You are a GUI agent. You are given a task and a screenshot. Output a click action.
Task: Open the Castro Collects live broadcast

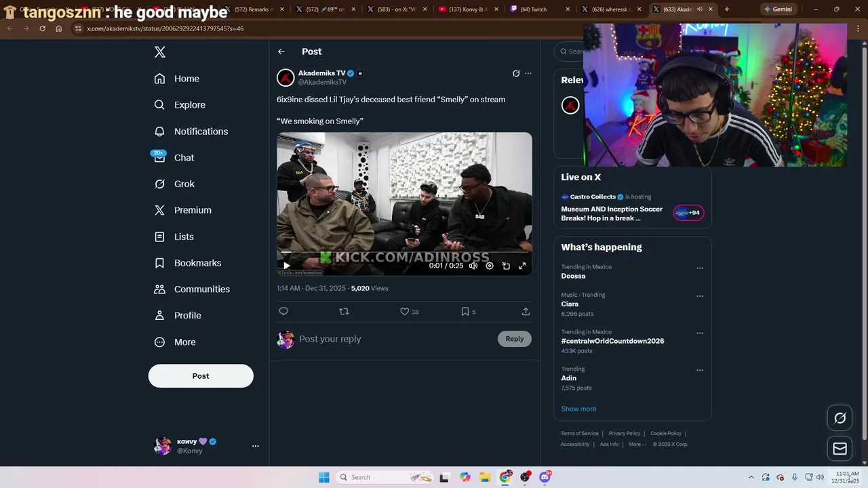[x=632, y=207]
